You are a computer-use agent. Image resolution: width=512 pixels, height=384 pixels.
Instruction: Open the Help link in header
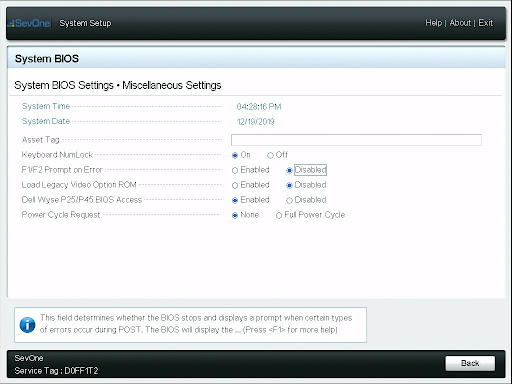tap(433, 23)
